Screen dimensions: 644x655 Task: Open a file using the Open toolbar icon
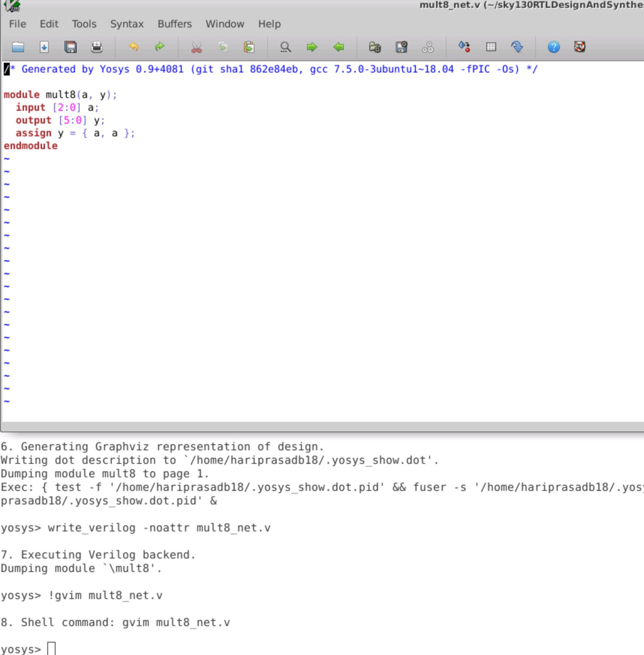[x=18, y=47]
